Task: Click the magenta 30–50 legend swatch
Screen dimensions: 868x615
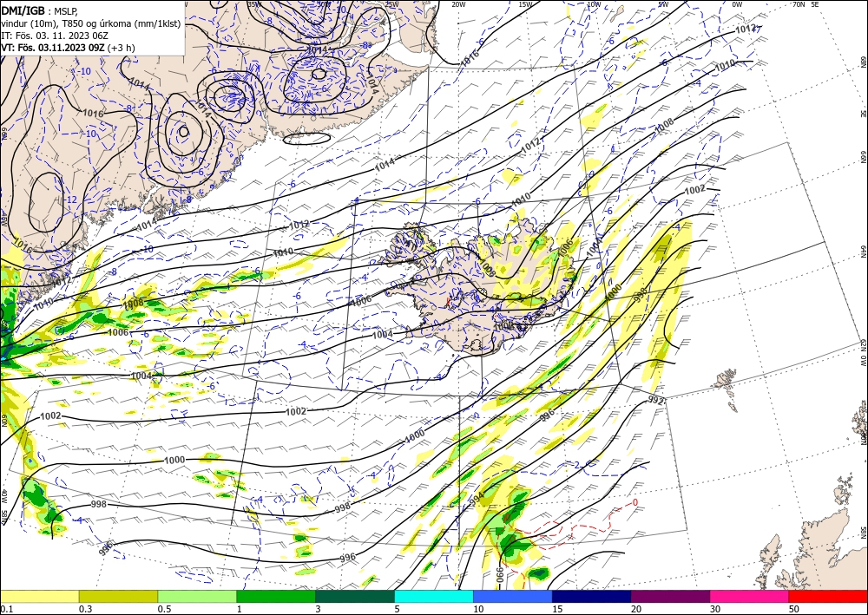Action: pos(750,596)
